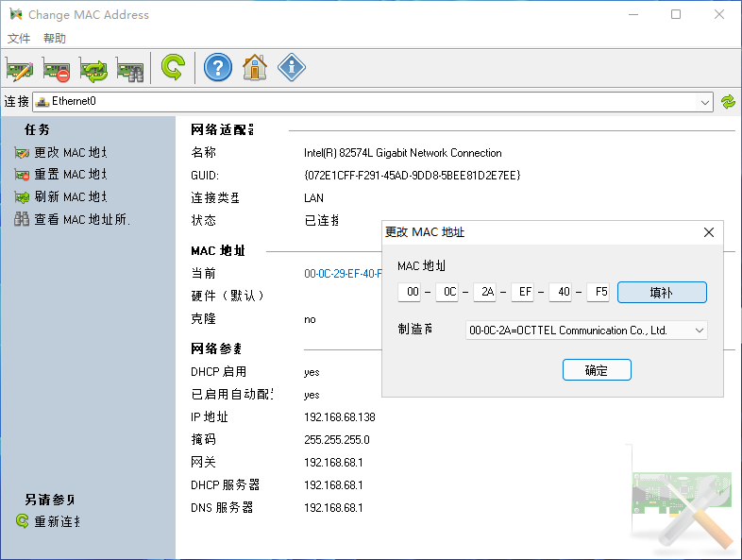Click fourth MAC octet field EF
This screenshot has height=560, width=742.
[522, 292]
